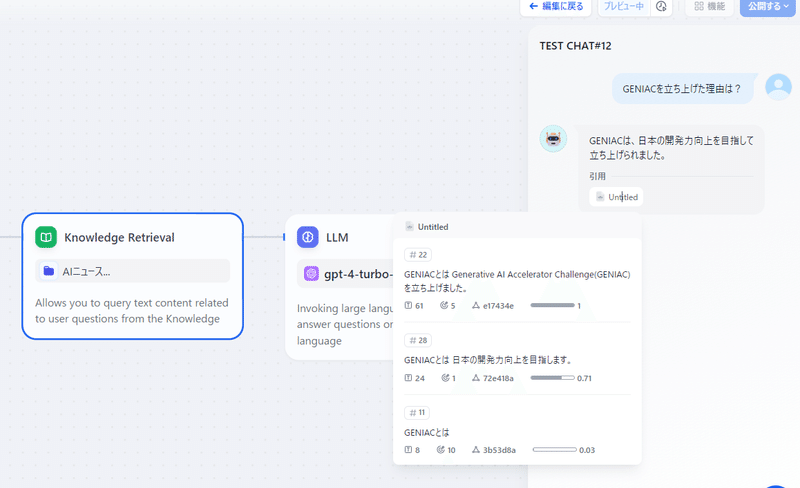The width and height of the screenshot is (800, 488).
Task: Click the run history clock icon
Action: tap(661, 6)
